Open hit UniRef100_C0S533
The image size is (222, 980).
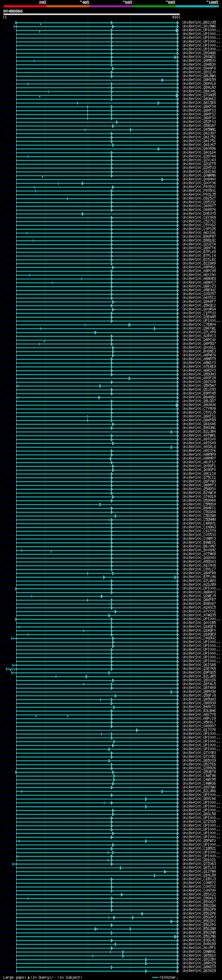pos(199,535)
